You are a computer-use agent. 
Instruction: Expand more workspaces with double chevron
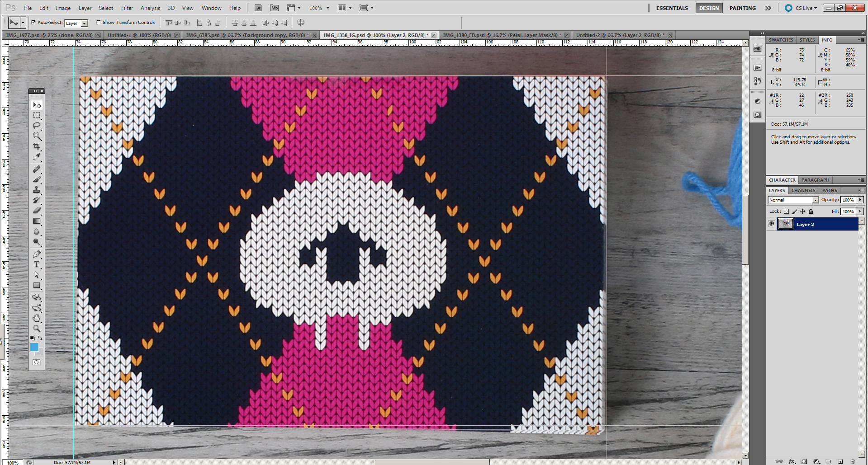[768, 8]
